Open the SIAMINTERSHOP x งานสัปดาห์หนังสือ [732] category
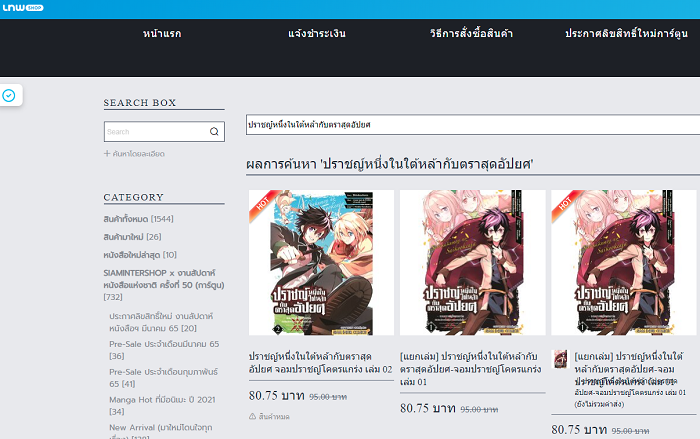 tap(164, 284)
